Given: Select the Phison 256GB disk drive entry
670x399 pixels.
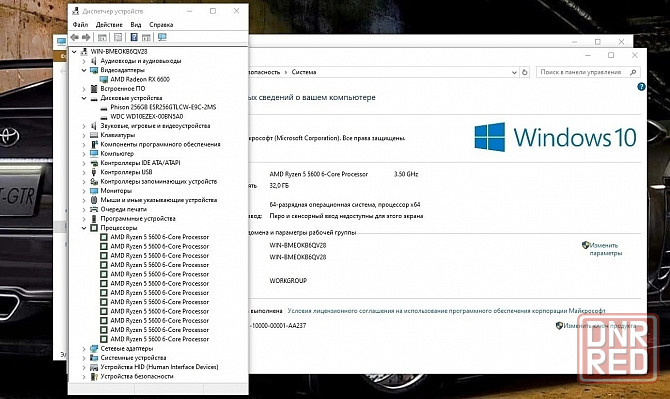Looking at the screenshot, I should [x=163, y=107].
